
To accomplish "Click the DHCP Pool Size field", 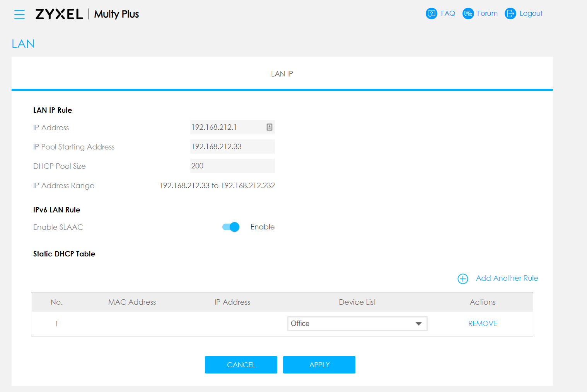I will [x=232, y=166].
